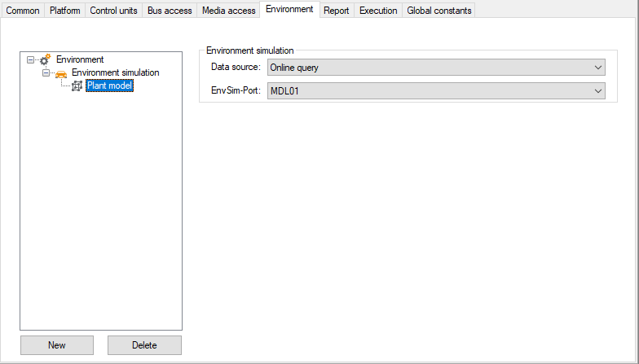
Task: Click the Delete button
Action: pos(145,345)
